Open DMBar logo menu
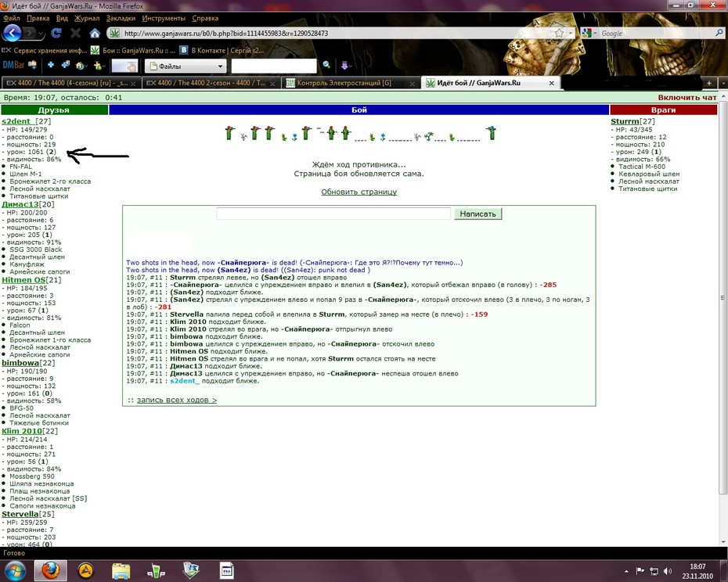The width and height of the screenshot is (728, 582). pyautogui.click(x=13, y=66)
